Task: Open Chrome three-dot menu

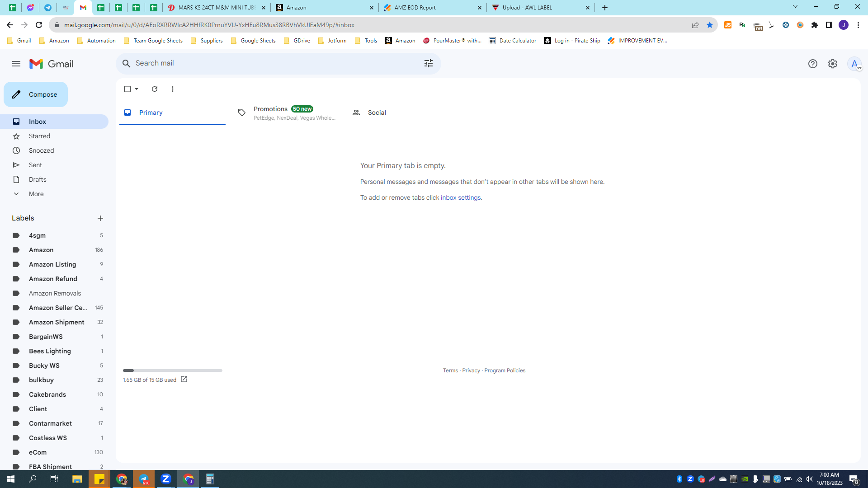Action: pos(858,25)
